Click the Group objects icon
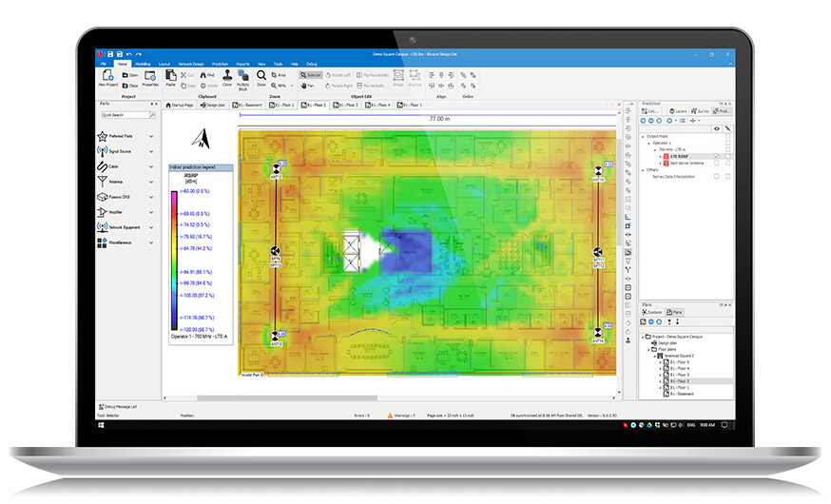The height and width of the screenshot is (504, 831). tap(398, 75)
